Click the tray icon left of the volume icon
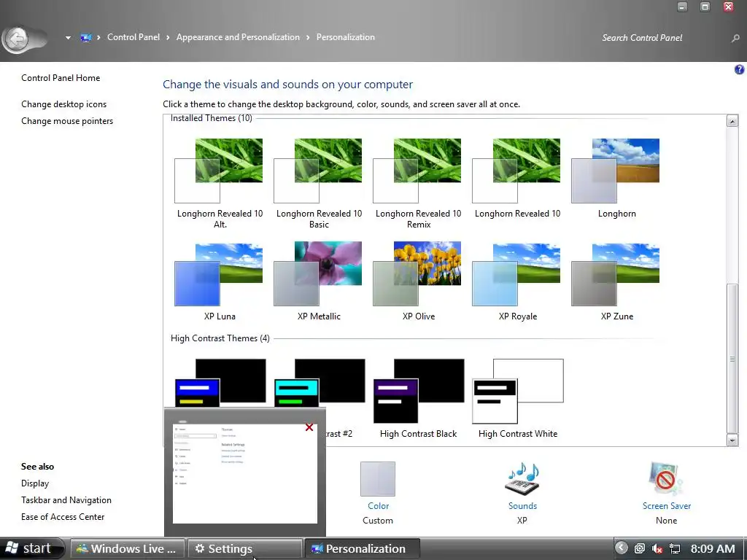Image resolution: width=747 pixels, height=560 pixels. coord(640,548)
